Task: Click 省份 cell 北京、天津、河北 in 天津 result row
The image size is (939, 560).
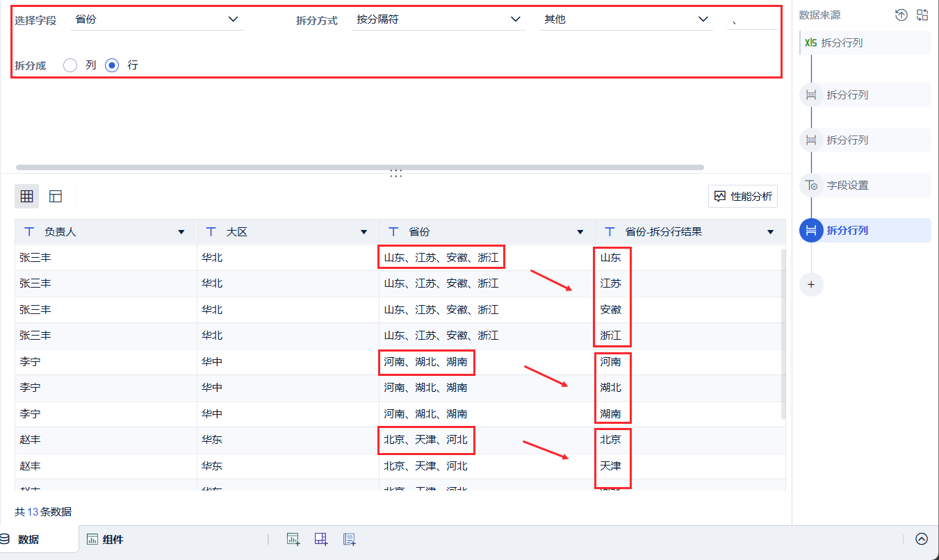Action: click(x=487, y=466)
